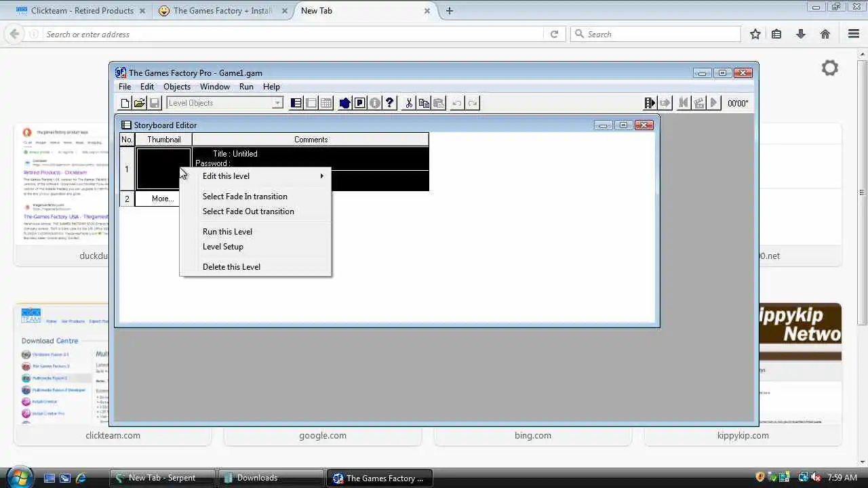868x488 pixels.
Task: Open the File menu
Action: pos(125,87)
